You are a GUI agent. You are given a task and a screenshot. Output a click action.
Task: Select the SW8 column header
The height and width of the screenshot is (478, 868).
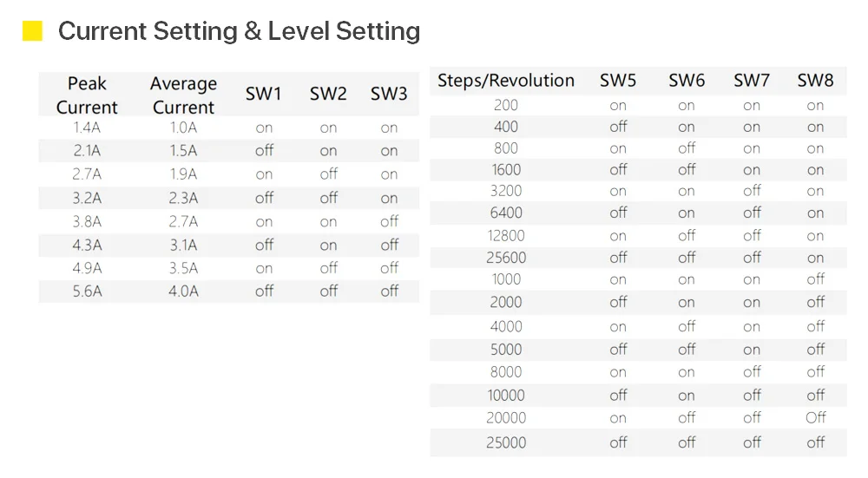(x=815, y=81)
